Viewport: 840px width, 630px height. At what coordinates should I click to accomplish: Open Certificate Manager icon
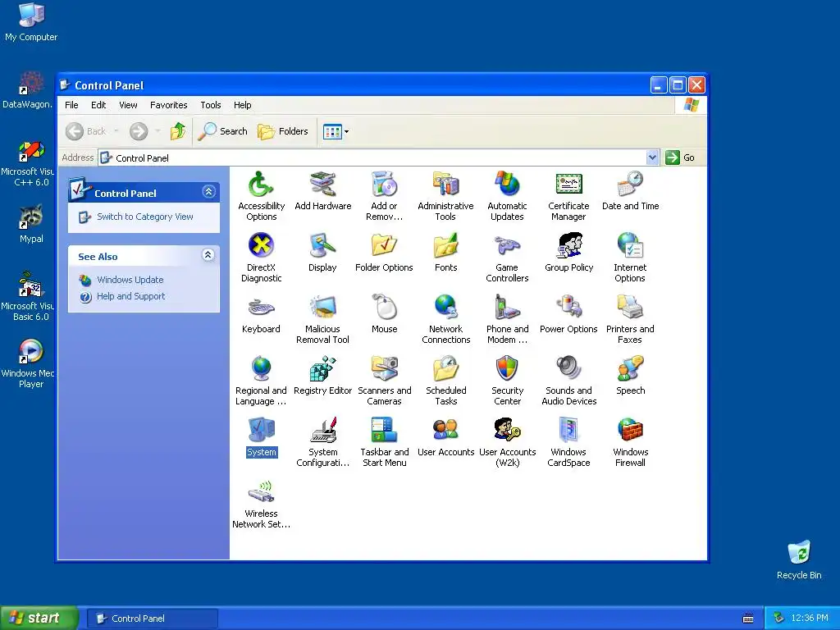point(568,195)
